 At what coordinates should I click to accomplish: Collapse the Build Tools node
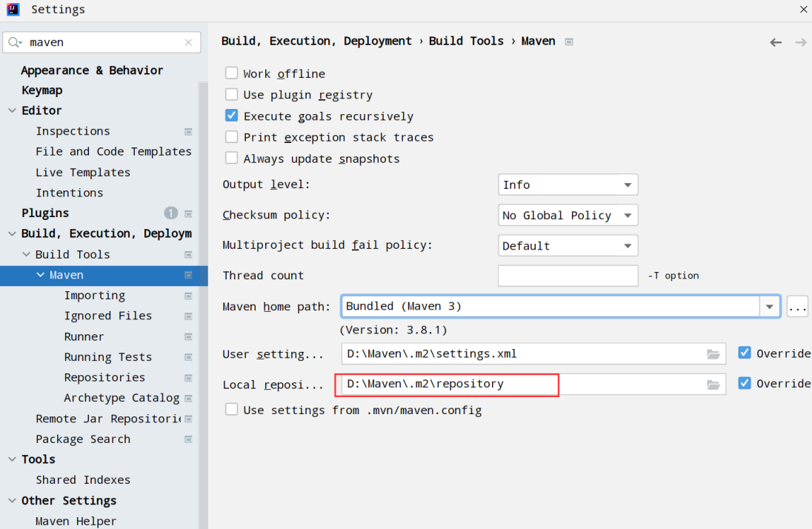point(27,254)
